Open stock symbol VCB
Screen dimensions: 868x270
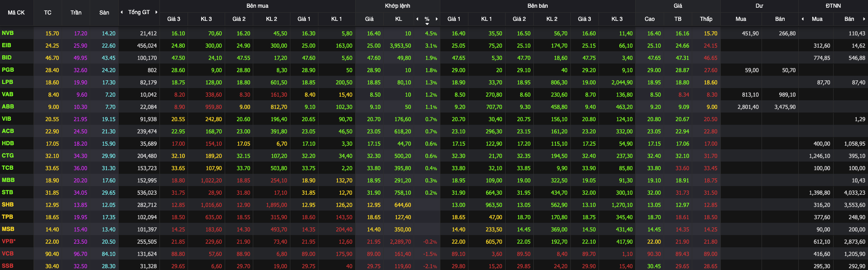click(x=8, y=254)
